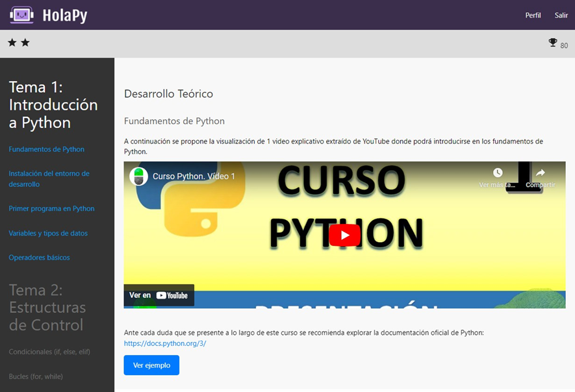
Task: Open the Perfil menu item
Action: click(x=533, y=16)
